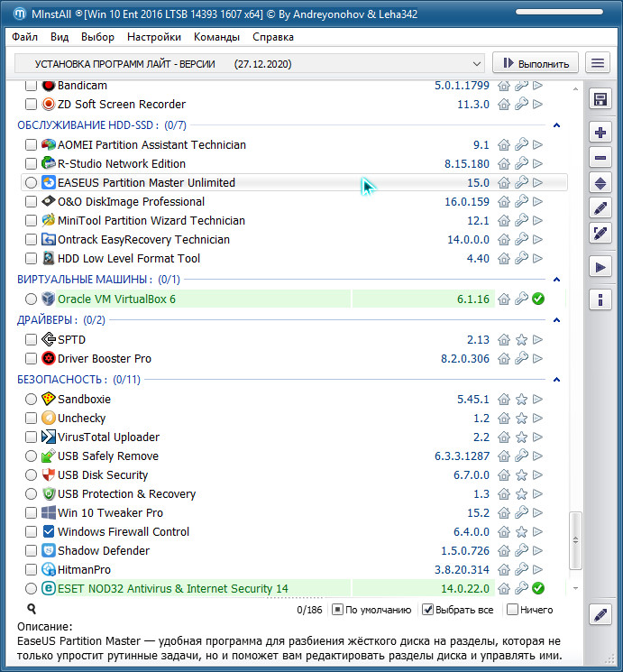Image resolution: width=623 pixels, height=672 pixels.
Task: Open the Настройки menu
Action: click(154, 37)
